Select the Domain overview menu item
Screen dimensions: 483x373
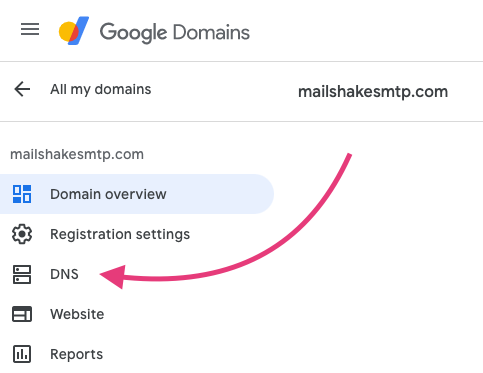pyautogui.click(x=137, y=194)
